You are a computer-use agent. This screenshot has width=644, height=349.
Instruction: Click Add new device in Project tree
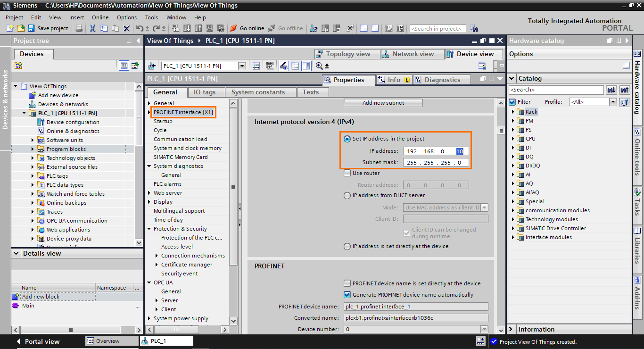click(58, 95)
